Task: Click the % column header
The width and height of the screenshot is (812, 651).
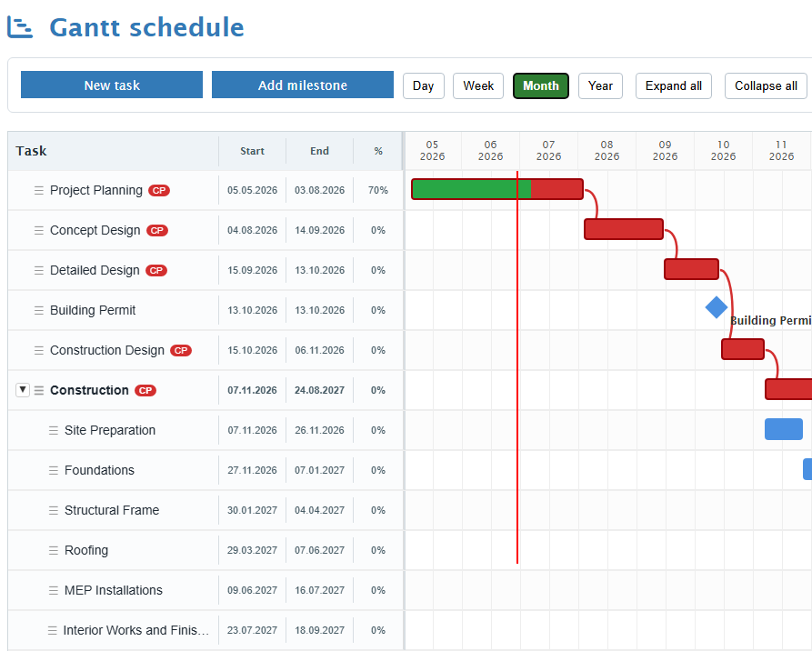Action: point(378,151)
